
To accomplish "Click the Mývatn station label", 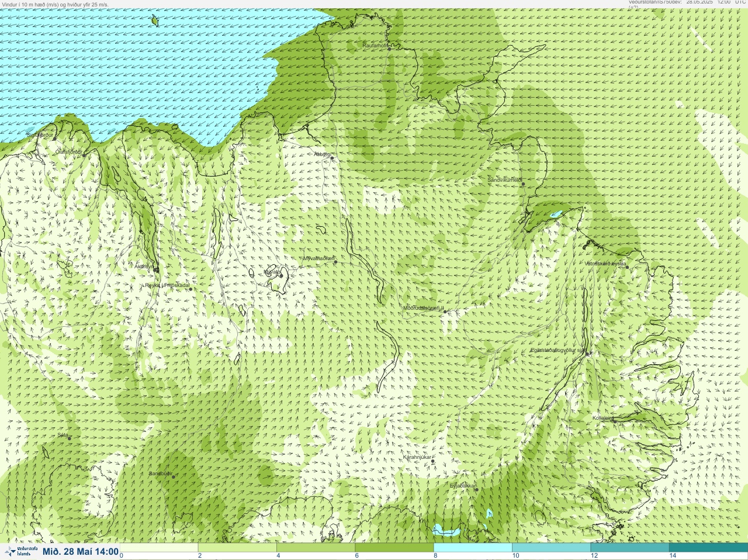I will (271, 272).
